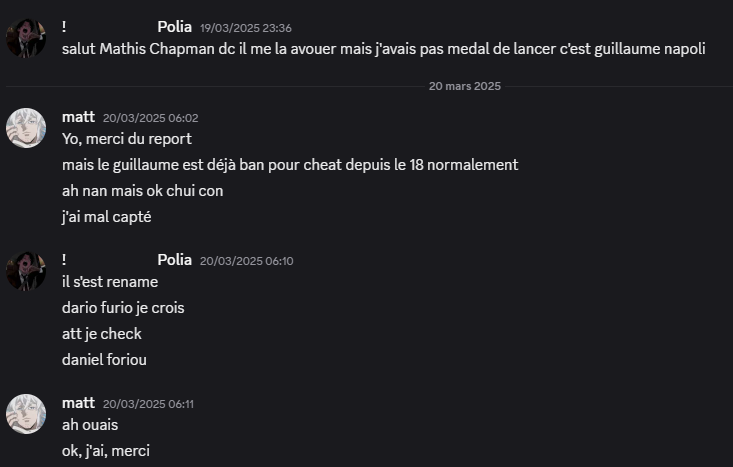The height and width of the screenshot is (467, 733).
Task: Click the 20/03/2025 06:11 timestamp
Action: (150, 404)
